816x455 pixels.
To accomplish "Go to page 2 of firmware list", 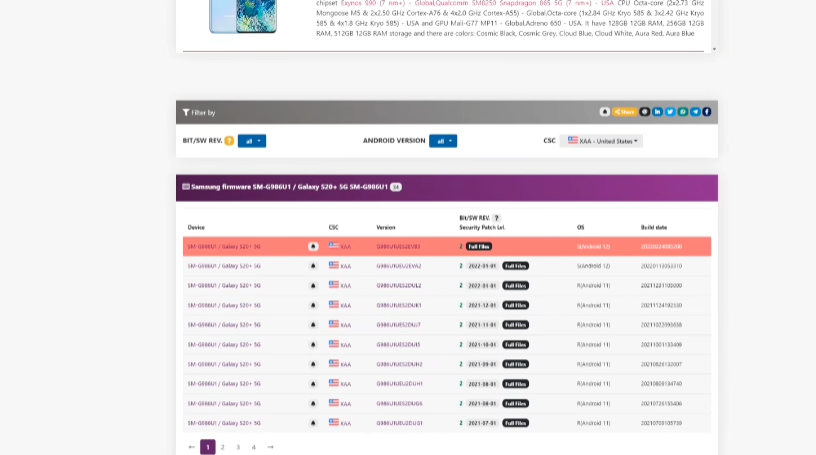I will (x=223, y=447).
